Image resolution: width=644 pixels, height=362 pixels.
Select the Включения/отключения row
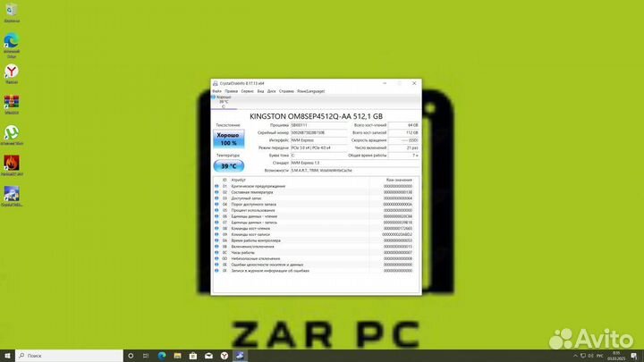click(x=316, y=247)
